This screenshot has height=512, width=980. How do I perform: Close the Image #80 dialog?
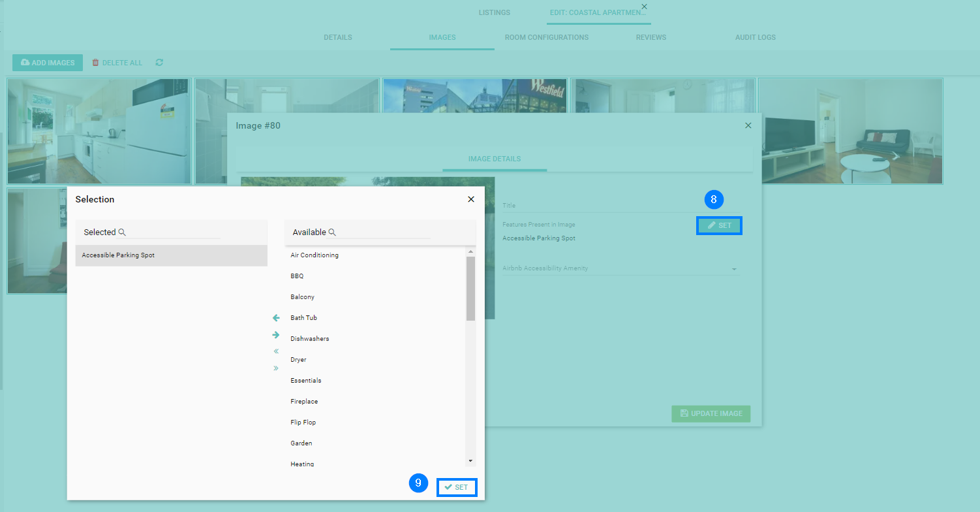click(x=748, y=125)
